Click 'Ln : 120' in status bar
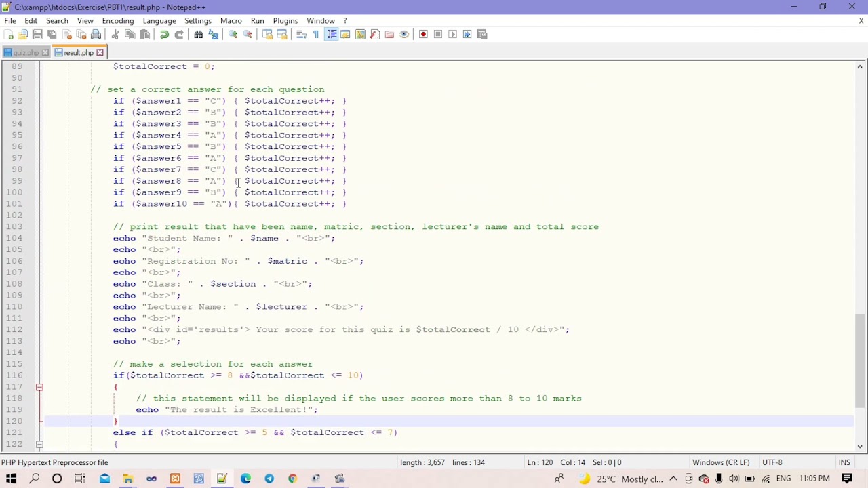The width and height of the screenshot is (868, 488). [540, 462]
